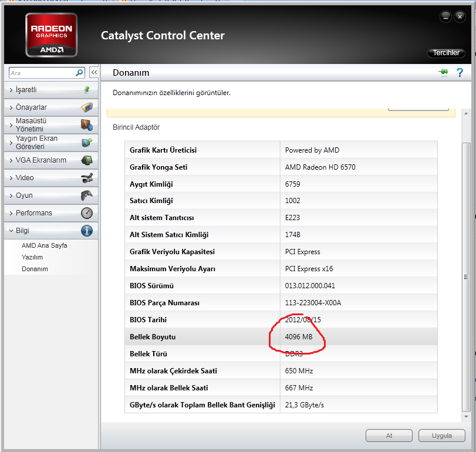The image size is (476, 452).
Task: Click the Bilgi info icon
Action: coord(87,230)
